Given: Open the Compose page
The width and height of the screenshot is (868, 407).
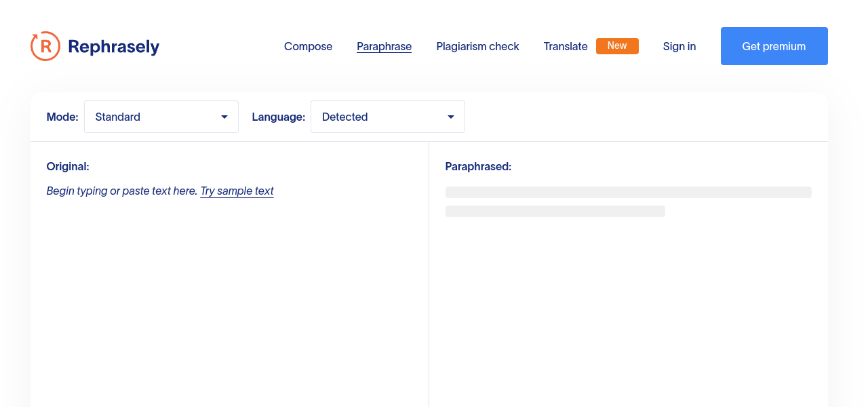Looking at the screenshot, I should click(x=308, y=46).
